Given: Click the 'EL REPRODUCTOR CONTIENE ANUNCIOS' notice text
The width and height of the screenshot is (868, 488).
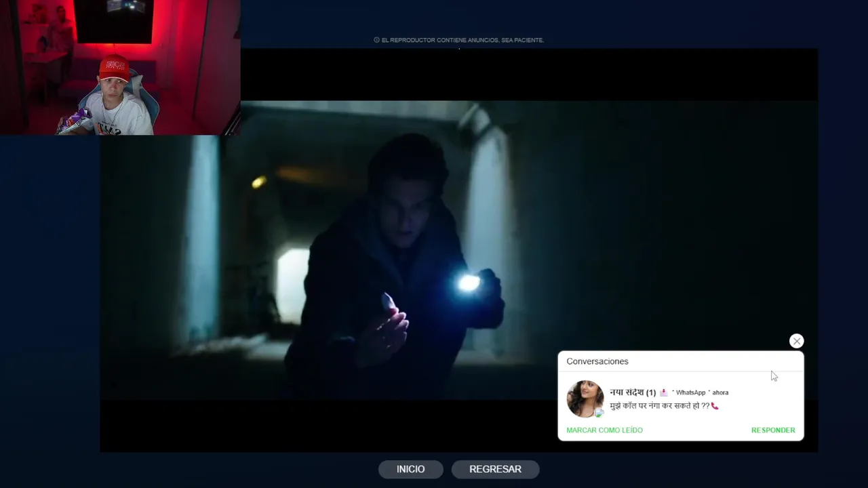Looking at the screenshot, I should [462, 40].
